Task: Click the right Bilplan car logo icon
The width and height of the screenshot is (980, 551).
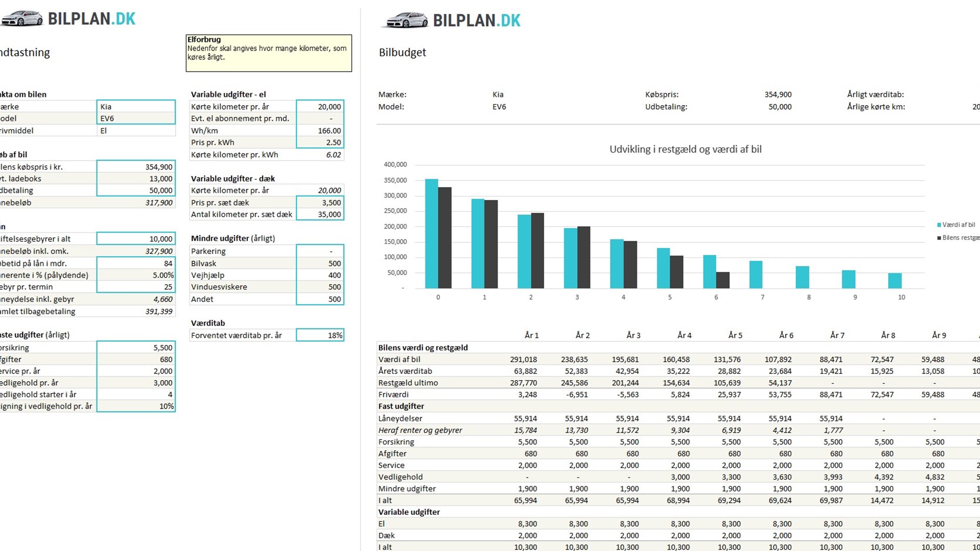Action: click(407, 20)
